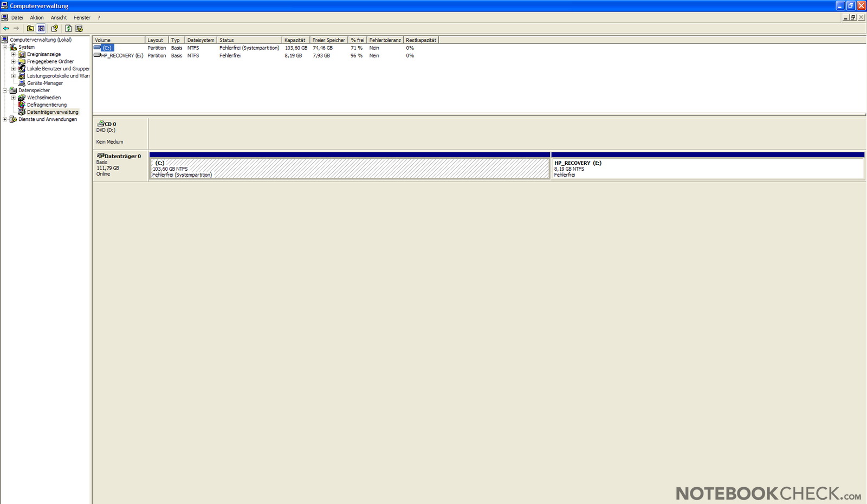Expand the Leistungsprotokolle node
The height and width of the screenshot is (504, 867).
14,76
